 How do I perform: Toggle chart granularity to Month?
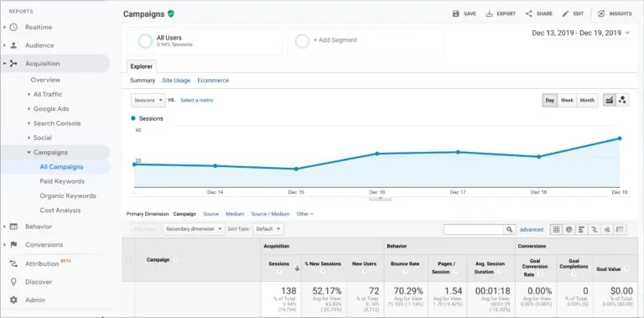(587, 100)
